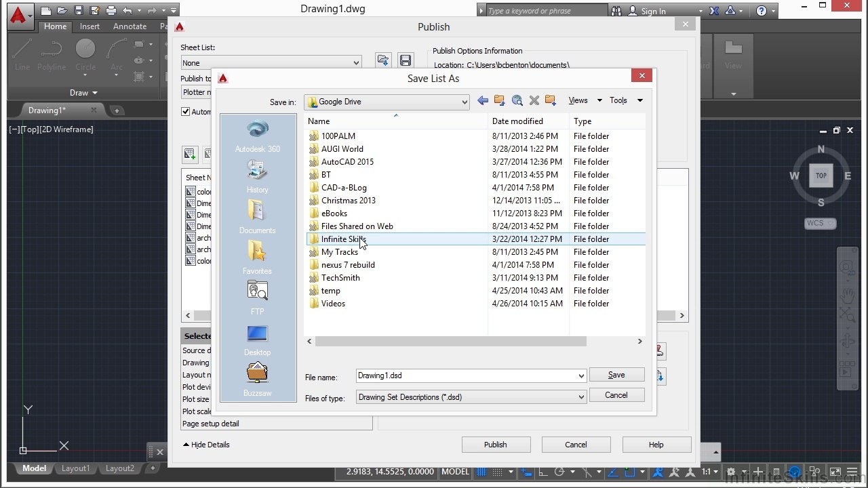Click the Open file quick-access icon
This screenshot has height=488, width=868.
click(x=62, y=11)
